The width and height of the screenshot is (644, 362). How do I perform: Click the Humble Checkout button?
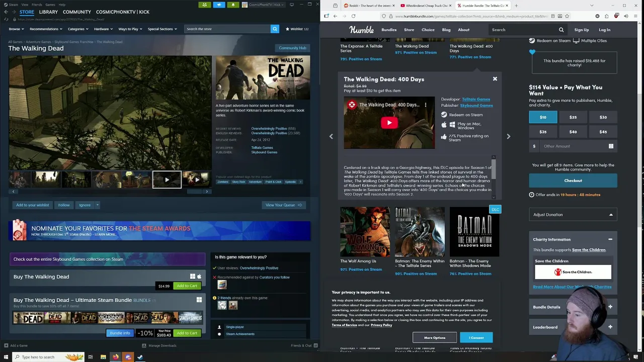pyautogui.click(x=573, y=180)
